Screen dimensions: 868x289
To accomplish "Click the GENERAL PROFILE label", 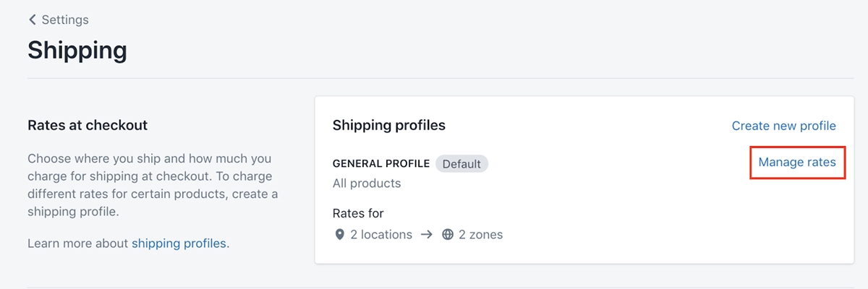I will click(x=381, y=164).
